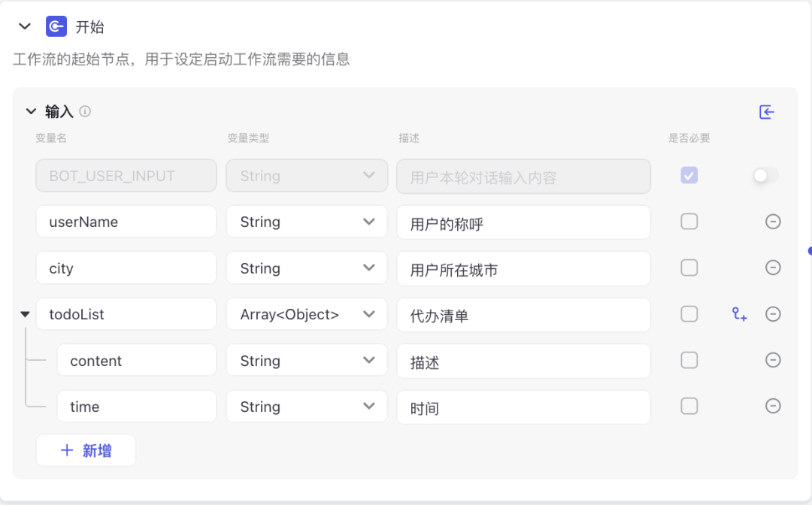Remove the userName variable row

coord(773,222)
